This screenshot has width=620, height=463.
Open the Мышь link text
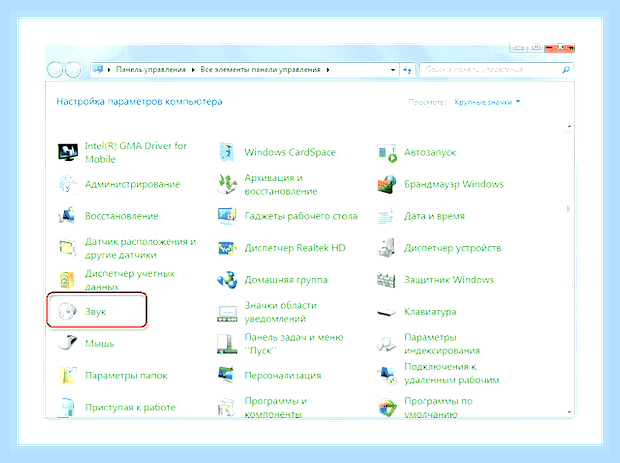pos(100,343)
